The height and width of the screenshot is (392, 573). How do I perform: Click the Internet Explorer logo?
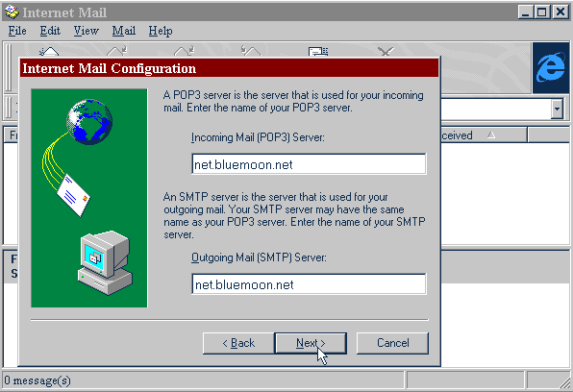click(551, 68)
